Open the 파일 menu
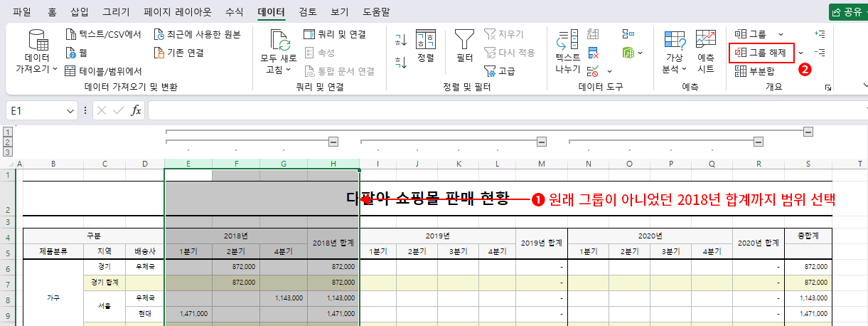868x326 pixels. point(22,11)
